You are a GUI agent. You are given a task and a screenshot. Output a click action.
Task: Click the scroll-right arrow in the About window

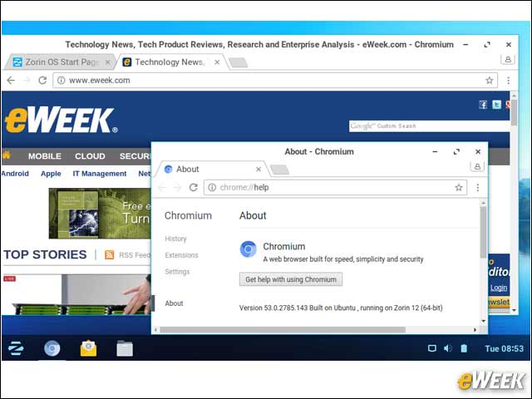pos(475,330)
